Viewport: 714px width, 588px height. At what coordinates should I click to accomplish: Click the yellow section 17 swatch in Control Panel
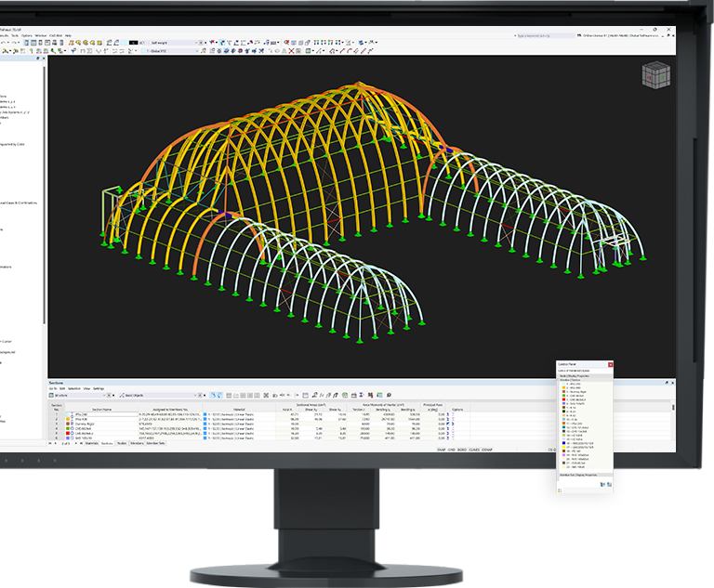tap(563, 447)
